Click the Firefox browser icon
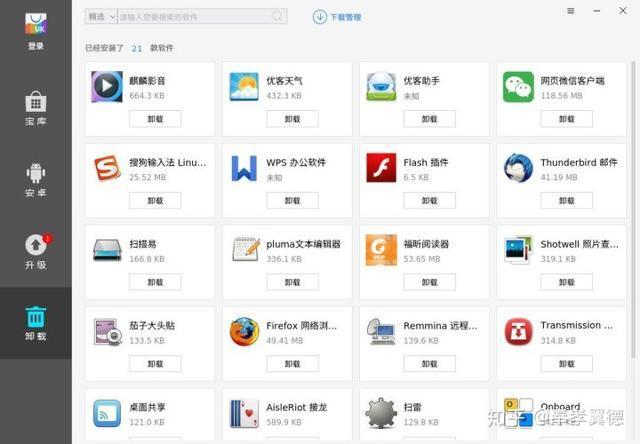Image resolution: width=640 pixels, height=444 pixels. click(x=244, y=331)
